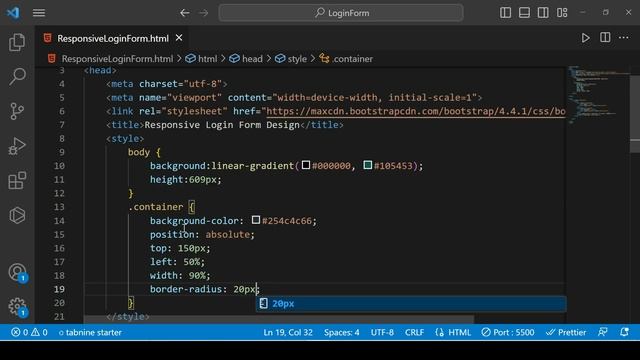Open the Customize Layout menu
The width and height of the screenshot is (640, 360).
pos(562,13)
